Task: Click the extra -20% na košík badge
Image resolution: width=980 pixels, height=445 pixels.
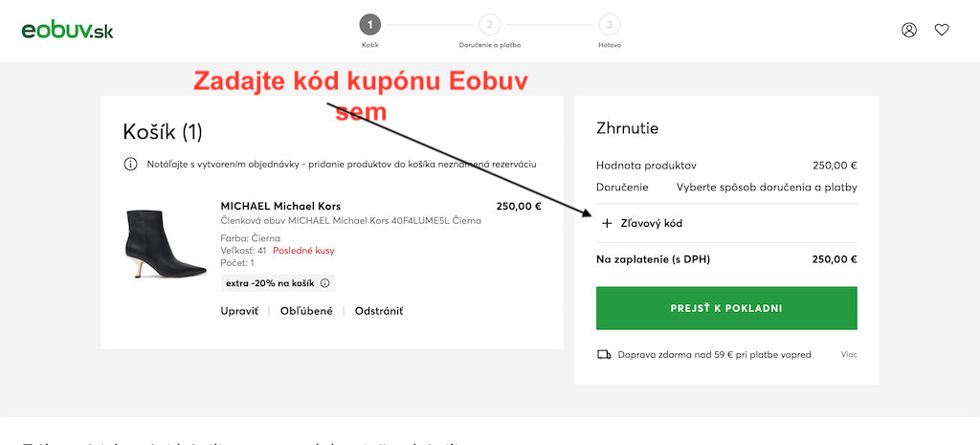Action: pyautogui.click(x=278, y=283)
